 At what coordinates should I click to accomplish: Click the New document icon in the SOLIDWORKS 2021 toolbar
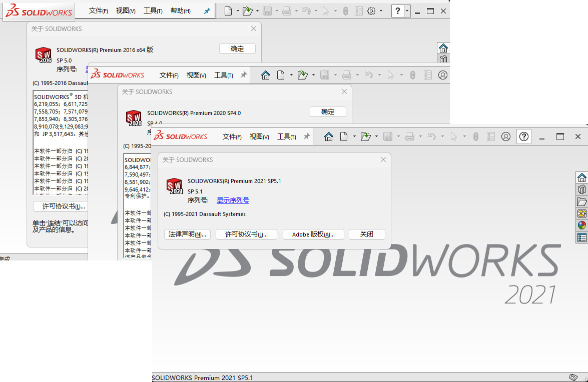click(343, 136)
